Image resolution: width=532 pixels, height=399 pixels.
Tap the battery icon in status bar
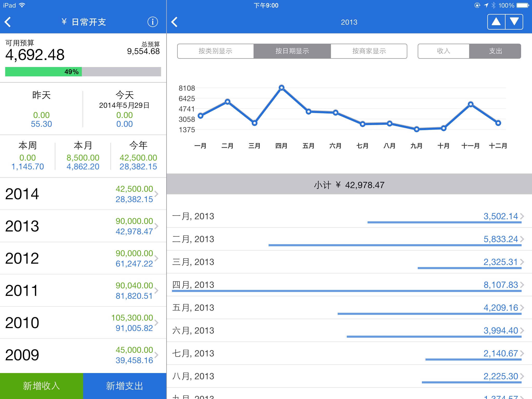click(x=523, y=5)
